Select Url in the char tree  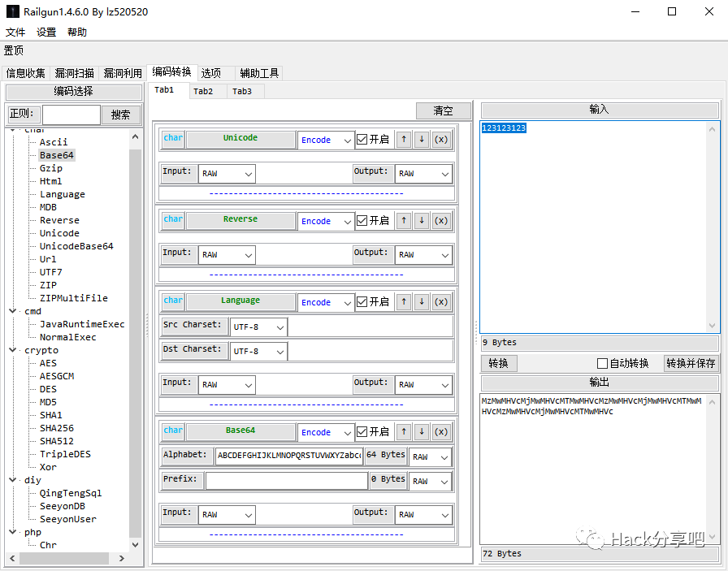[48, 259]
